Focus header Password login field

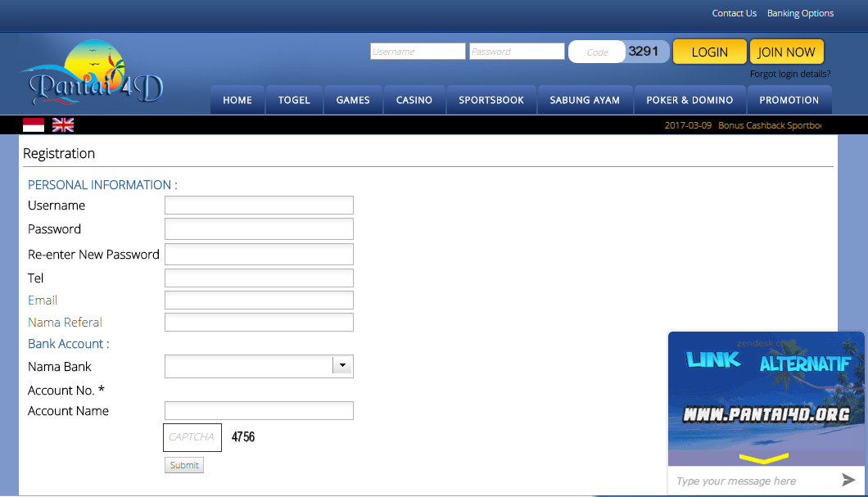517,52
